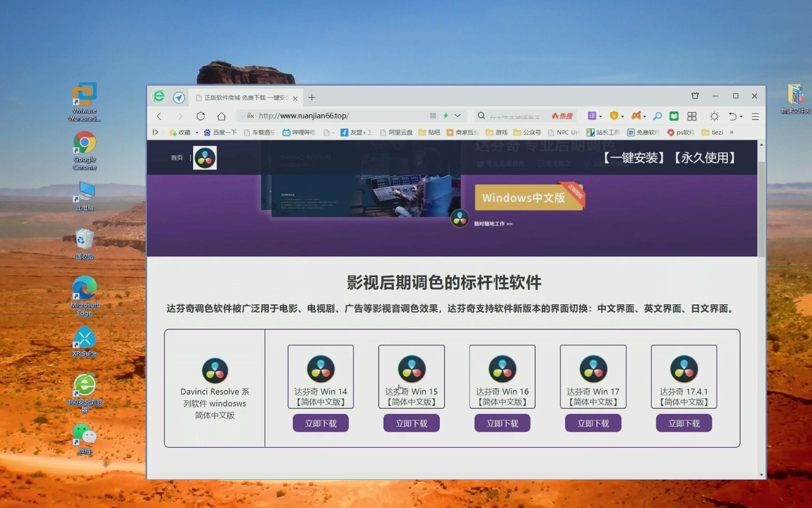The height and width of the screenshot is (508, 812).
Task: Download 达芬奇 Win 15 with 立即下载
Action: pyautogui.click(x=411, y=423)
